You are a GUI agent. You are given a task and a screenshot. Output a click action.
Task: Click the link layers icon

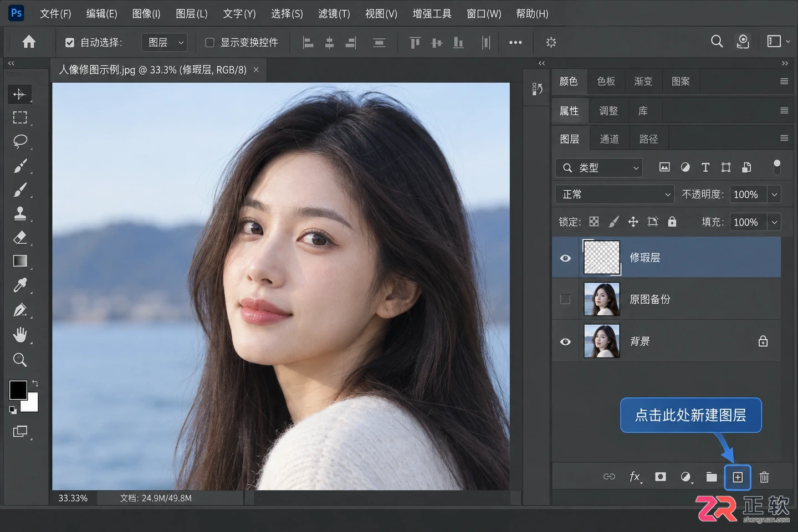coord(609,477)
